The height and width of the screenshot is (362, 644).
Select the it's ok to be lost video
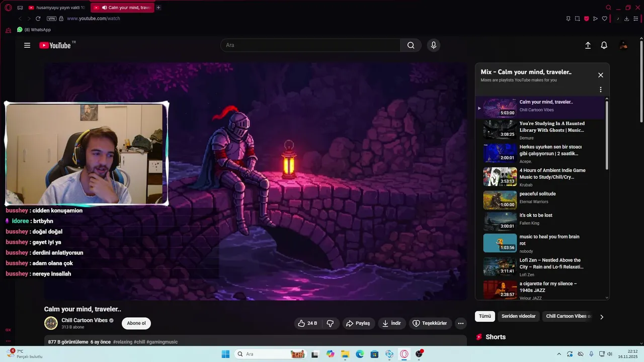540,221
